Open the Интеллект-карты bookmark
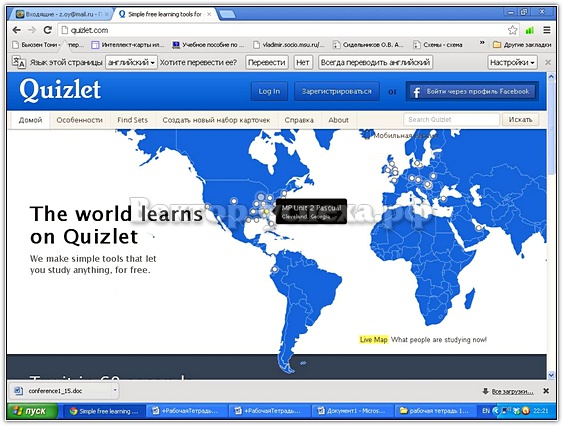The image size is (563, 426). (x=128, y=45)
